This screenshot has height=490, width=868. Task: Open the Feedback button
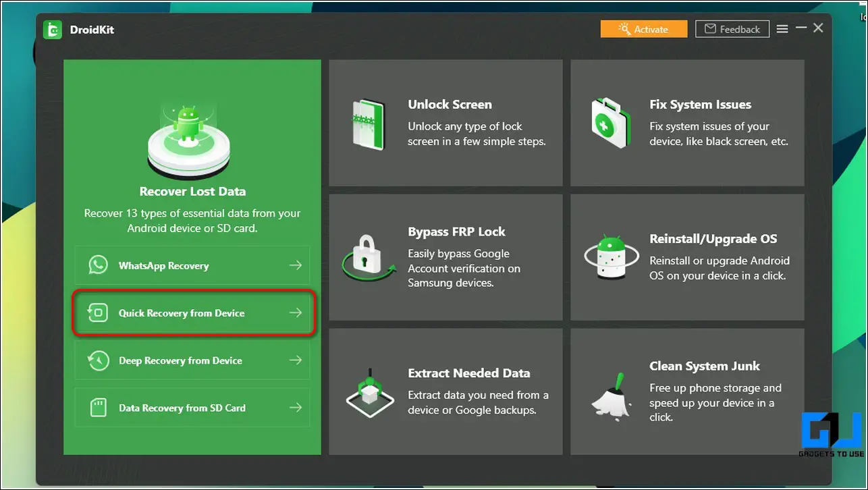pyautogui.click(x=732, y=29)
